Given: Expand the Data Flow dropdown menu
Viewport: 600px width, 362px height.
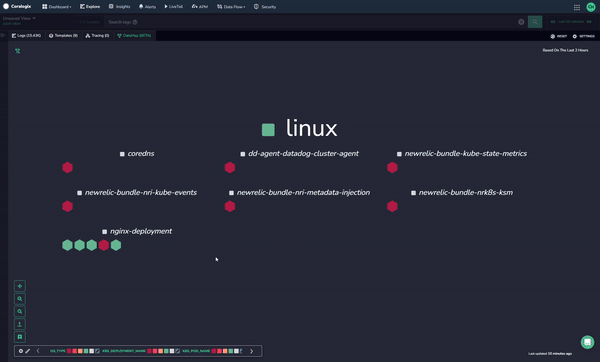Looking at the screenshot, I should coord(231,7).
